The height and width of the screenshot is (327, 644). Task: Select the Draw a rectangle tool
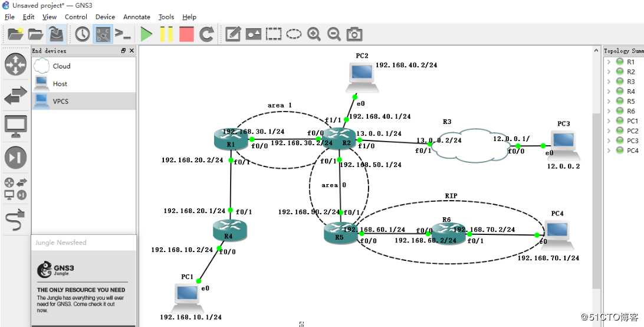pyautogui.click(x=274, y=34)
